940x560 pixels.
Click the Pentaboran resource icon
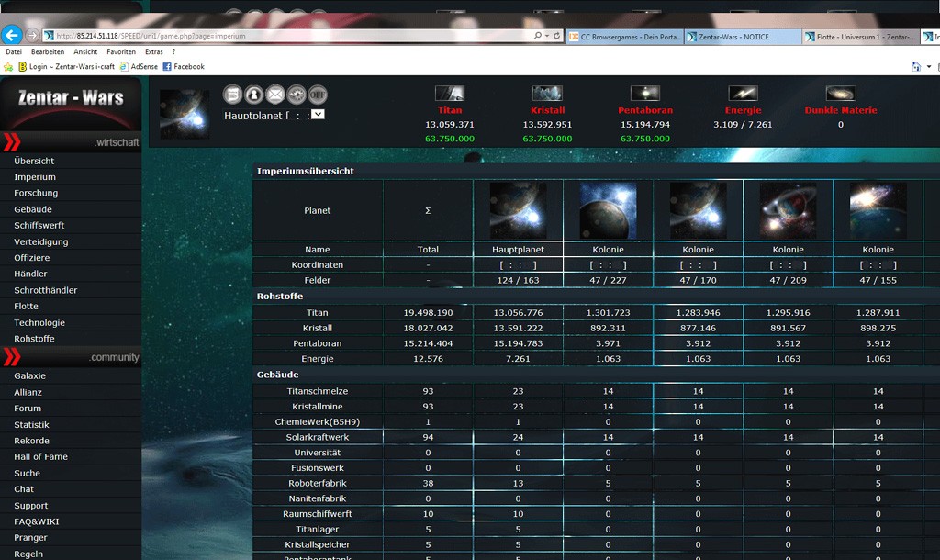(x=644, y=94)
